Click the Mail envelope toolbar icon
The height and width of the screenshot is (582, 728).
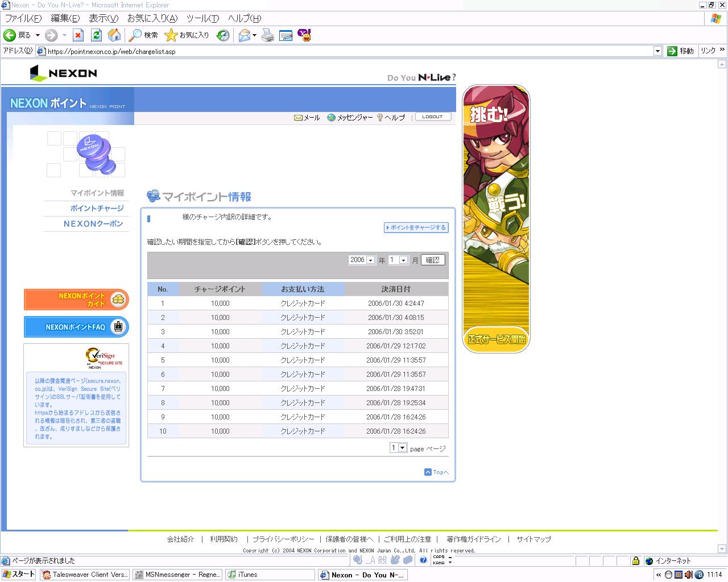[244, 35]
